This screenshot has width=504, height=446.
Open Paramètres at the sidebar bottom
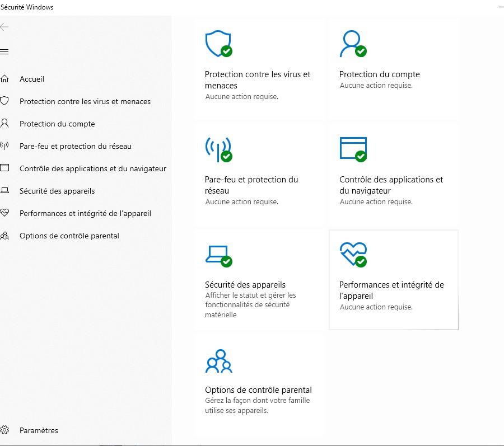(39, 430)
